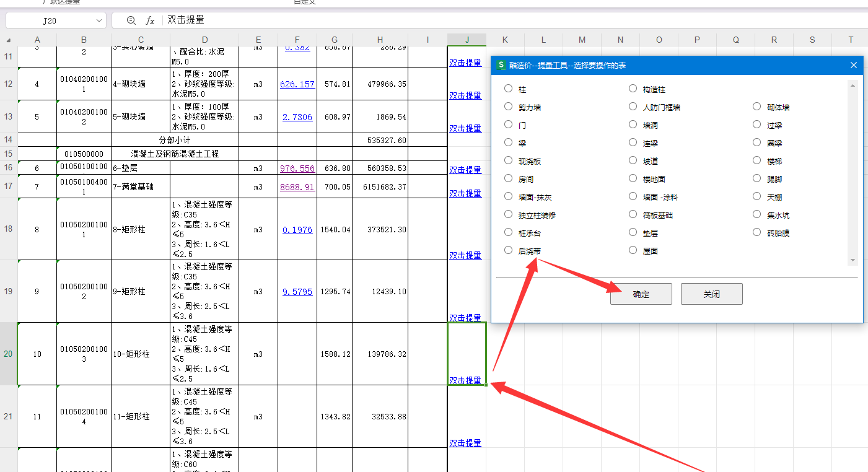Screen dimensions: 868x472
Task: Click the 双击提量 link in row 21
Action: click(x=465, y=443)
